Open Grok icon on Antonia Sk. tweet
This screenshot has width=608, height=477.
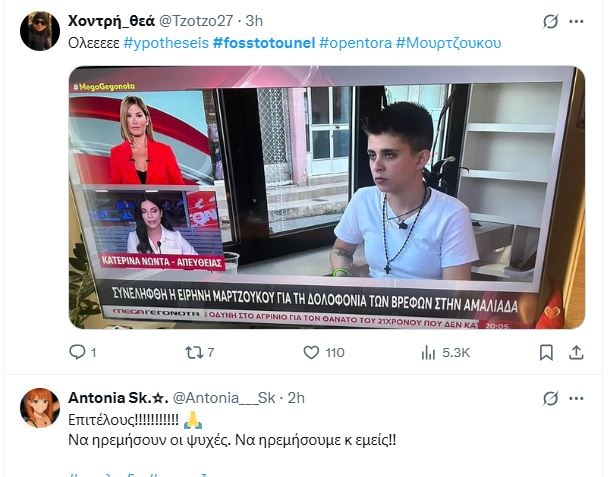click(x=551, y=398)
